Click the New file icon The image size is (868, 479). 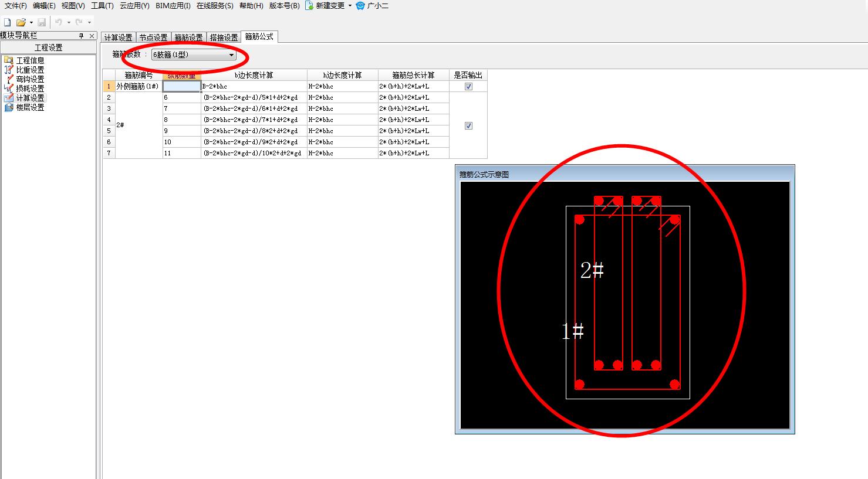pyautogui.click(x=7, y=22)
